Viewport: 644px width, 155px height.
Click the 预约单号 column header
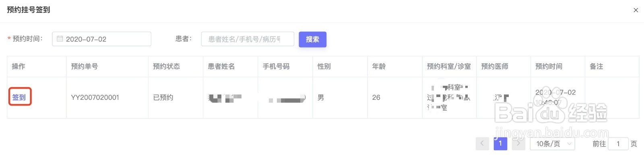[85, 66]
